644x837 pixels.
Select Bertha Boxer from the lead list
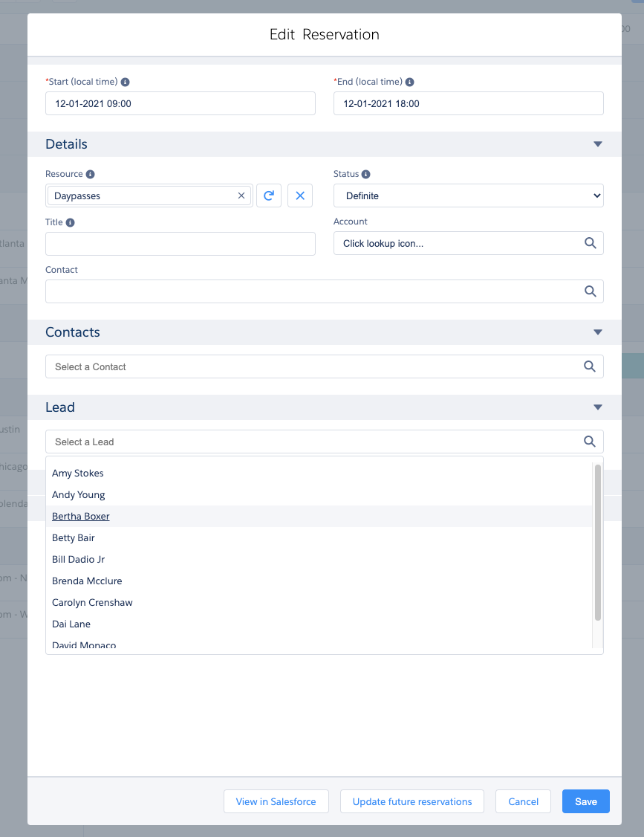coord(81,517)
